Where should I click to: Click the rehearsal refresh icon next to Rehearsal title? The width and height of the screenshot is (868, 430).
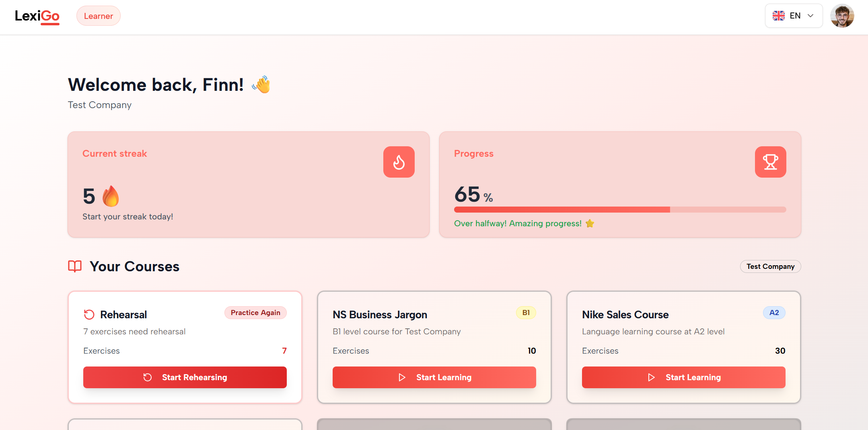click(x=89, y=315)
